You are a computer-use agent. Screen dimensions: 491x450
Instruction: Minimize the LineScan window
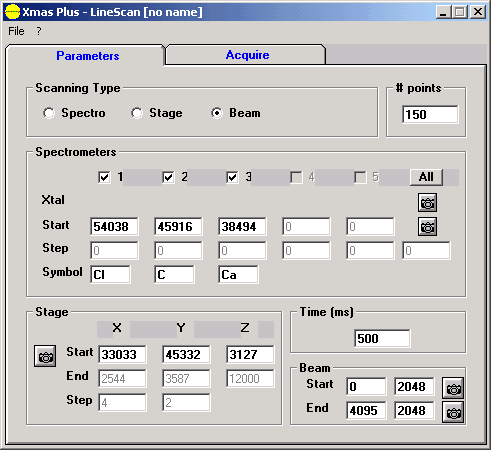click(443, 12)
